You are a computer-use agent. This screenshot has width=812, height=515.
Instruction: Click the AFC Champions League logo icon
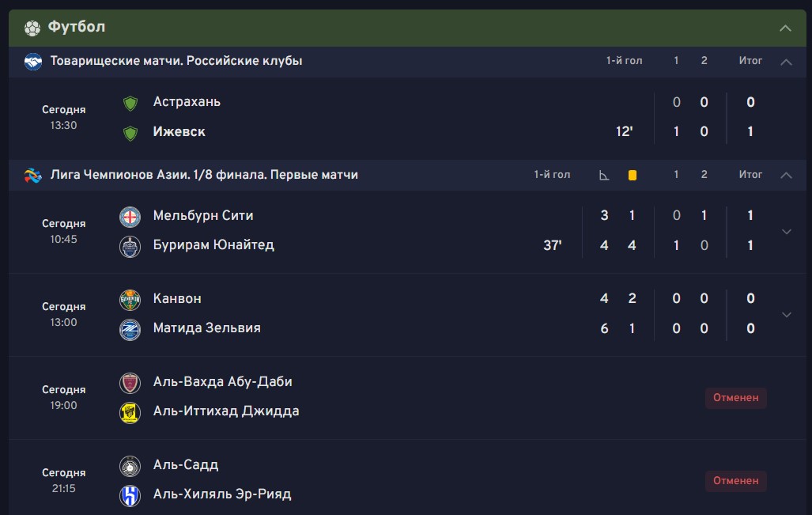pyautogui.click(x=33, y=175)
